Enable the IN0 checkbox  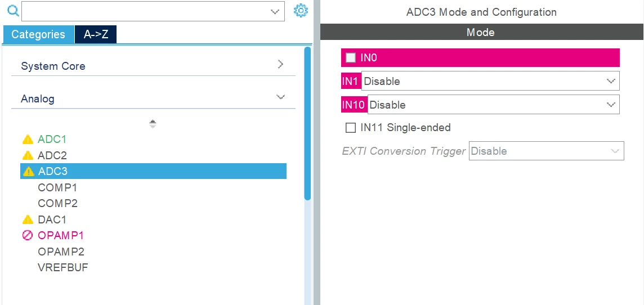[351, 57]
